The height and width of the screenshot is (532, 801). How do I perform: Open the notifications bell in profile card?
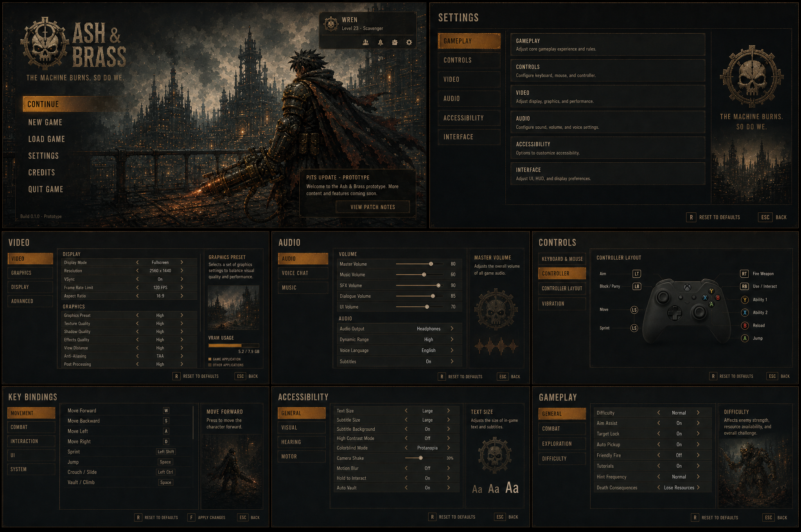(x=380, y=42)
